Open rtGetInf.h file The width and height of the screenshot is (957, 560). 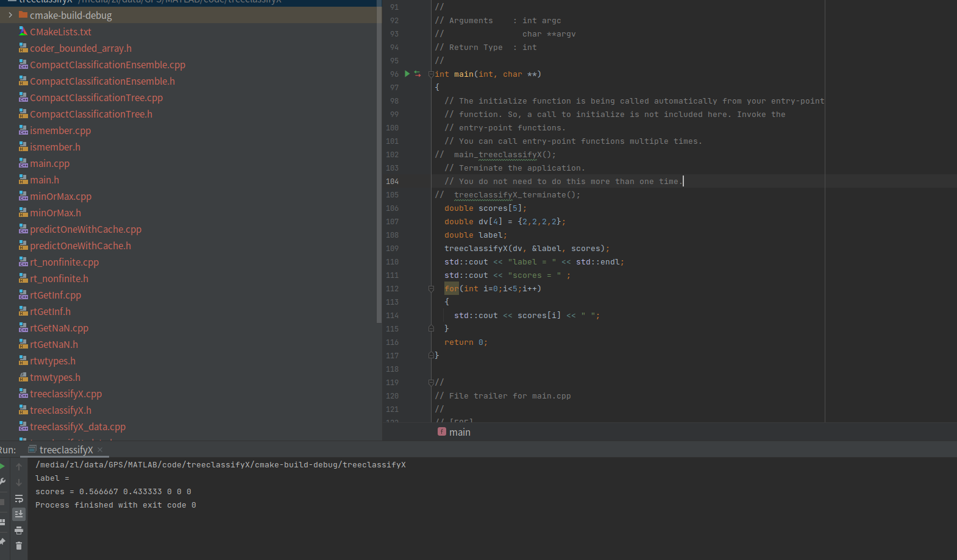pos(50,311)
